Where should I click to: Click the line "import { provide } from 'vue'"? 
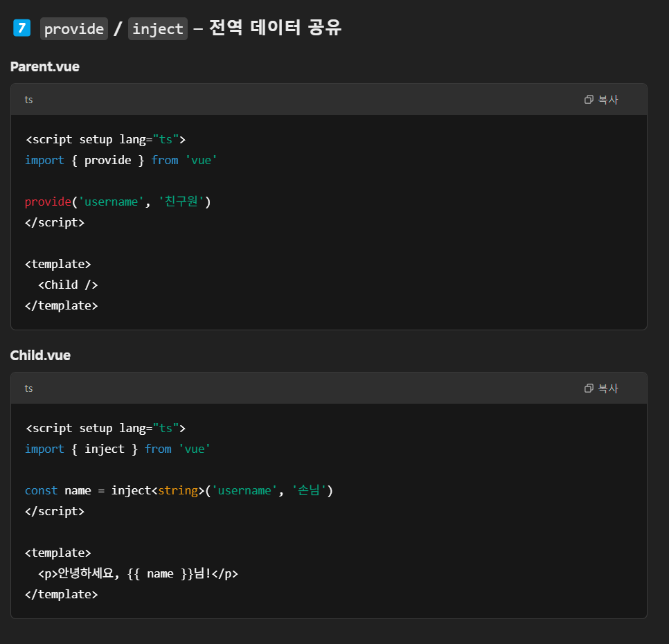(121, 161)
